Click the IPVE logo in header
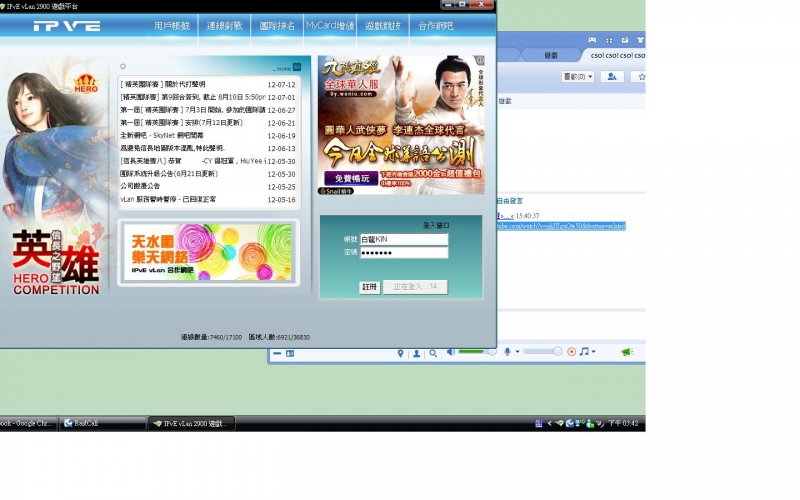Image resolution: width=800 pixels, height=500 pixels. click(x=67, y=26)
